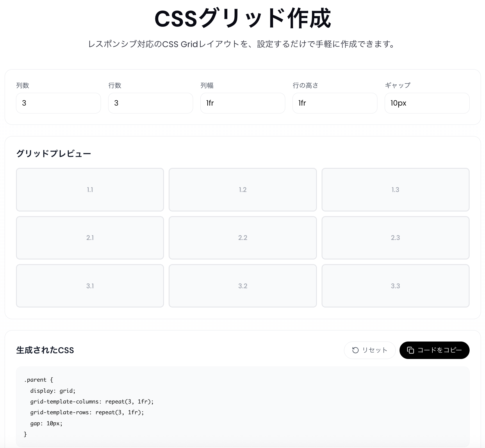This screenshot has height=448, width=485.
Task: Click the CSSグリッド作成 page title
Action: 243,18
